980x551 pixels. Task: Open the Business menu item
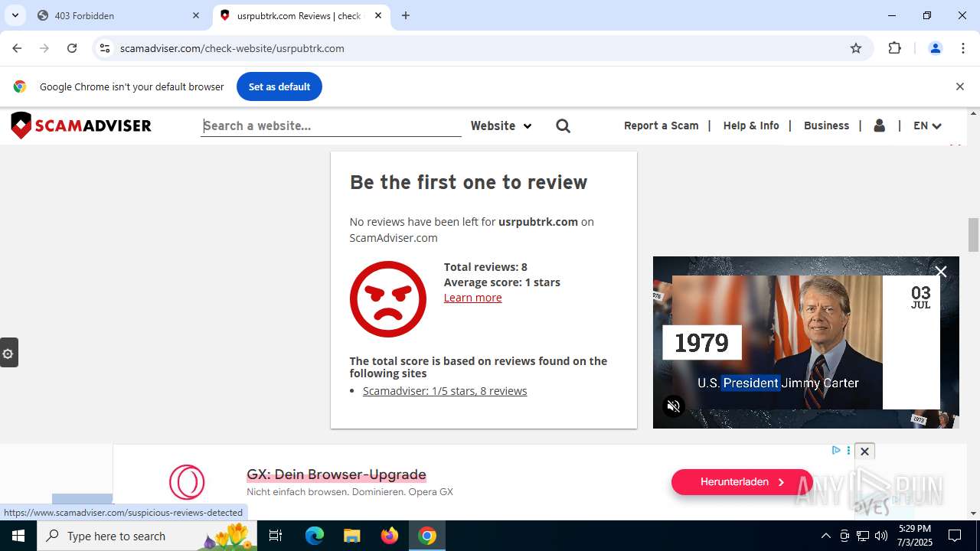[826, 126]
